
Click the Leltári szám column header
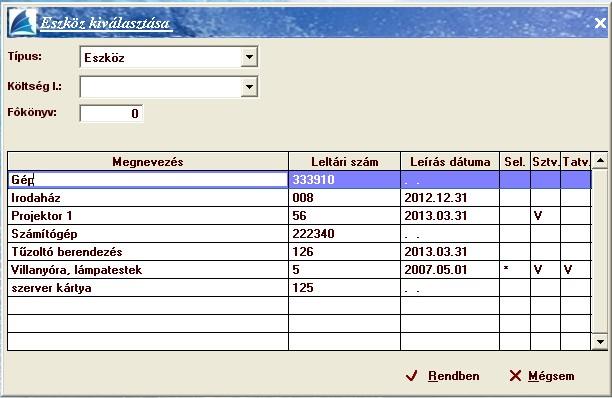(345, 162)
